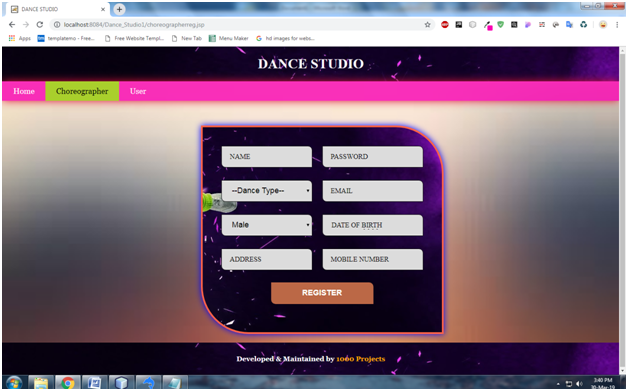
Task: Open a new browser tab
Action: click(119, 9)
